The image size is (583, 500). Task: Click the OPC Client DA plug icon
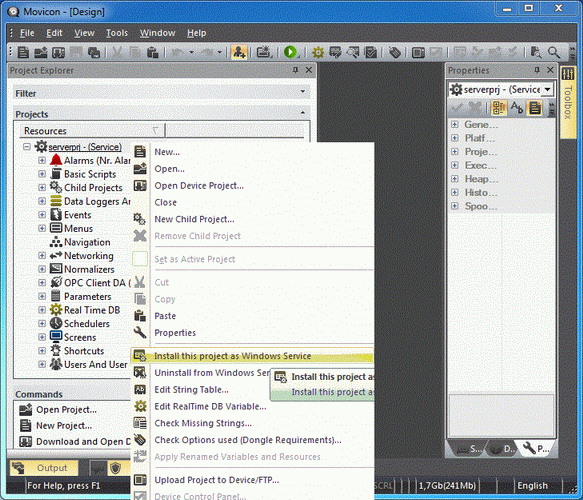(x=56, y=283)
